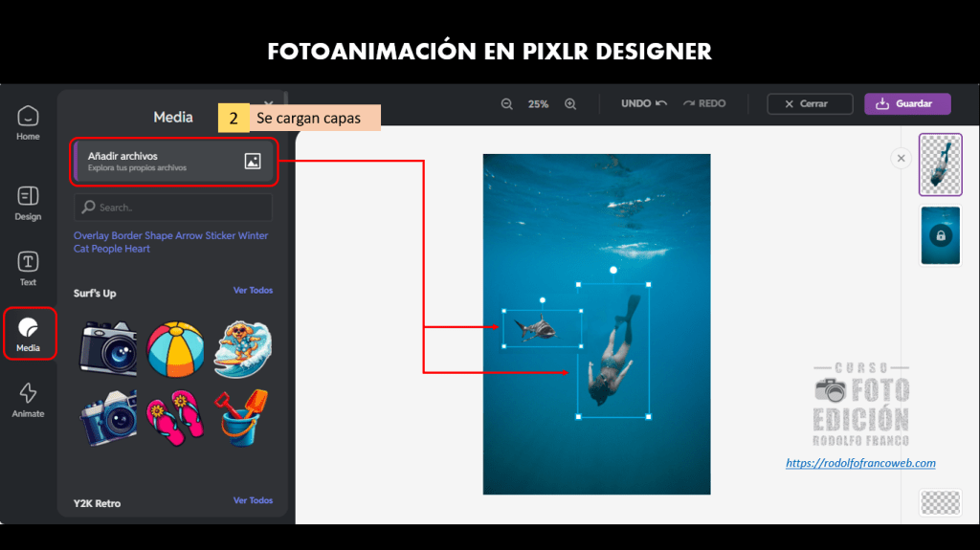The image size is (980, 550).
Task: Insert the beach ball sticker
Action: click(x=174, y=348)
